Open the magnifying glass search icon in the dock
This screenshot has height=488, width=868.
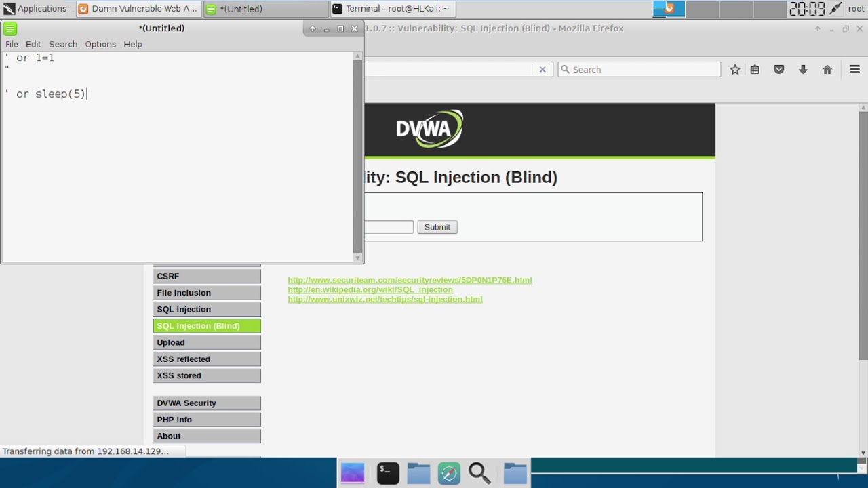[x=479, y=473]
